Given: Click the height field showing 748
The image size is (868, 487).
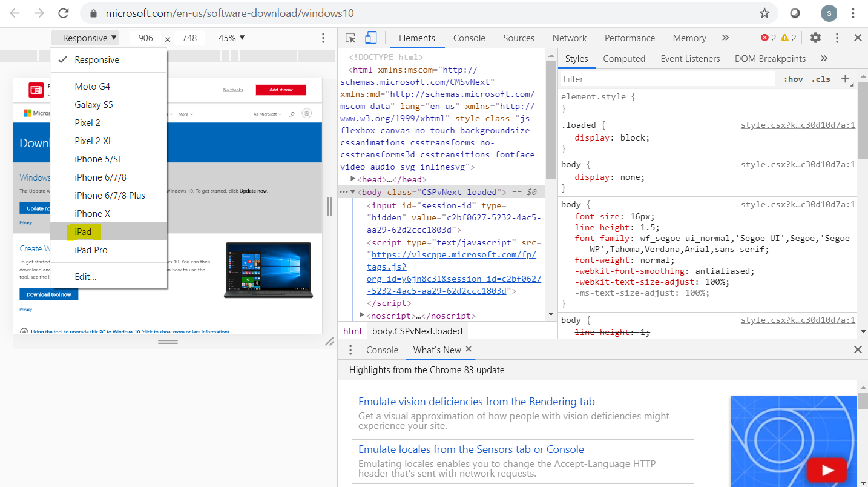Looking at the screenshot, I should pyautogui.click(x=189, y=38).
